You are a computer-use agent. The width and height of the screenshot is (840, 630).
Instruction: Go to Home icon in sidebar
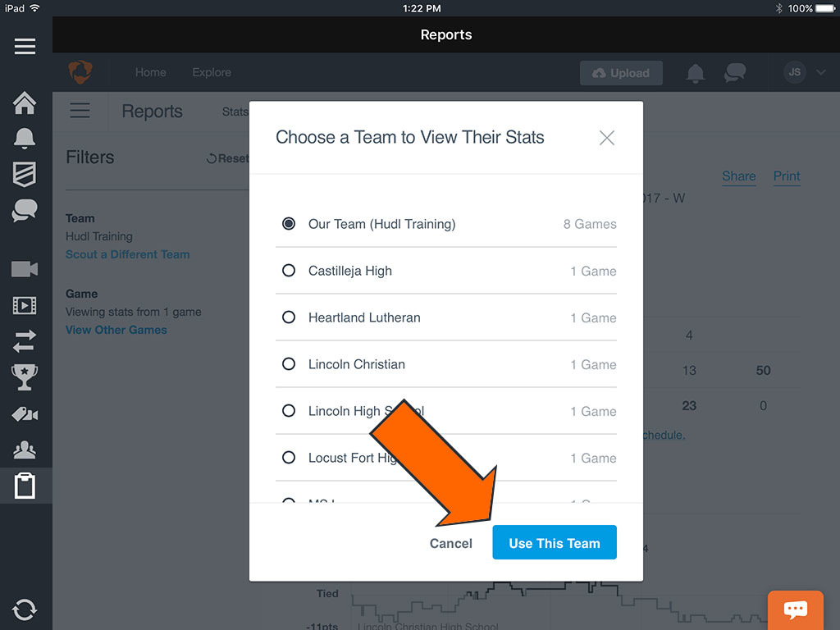(x=25, y=103)
